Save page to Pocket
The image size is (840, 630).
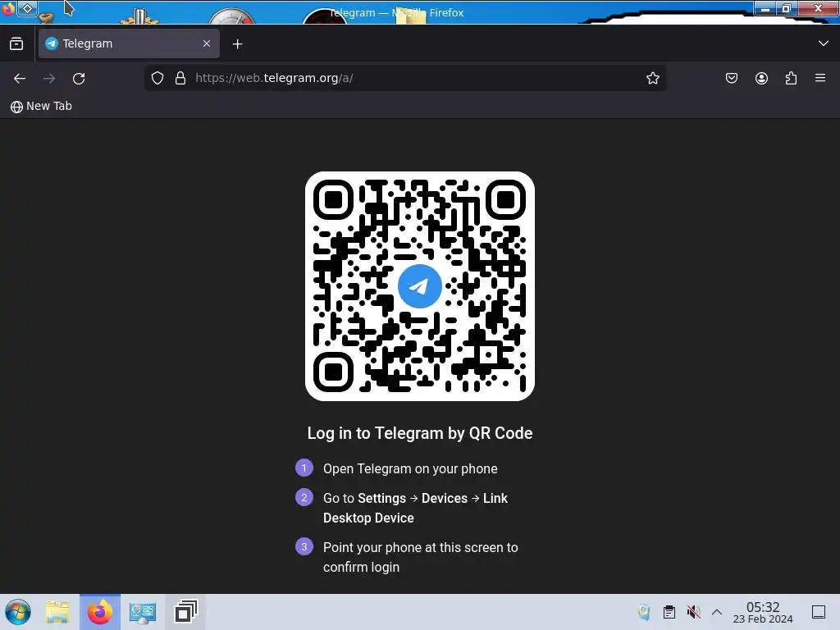[x=732, y=78]
